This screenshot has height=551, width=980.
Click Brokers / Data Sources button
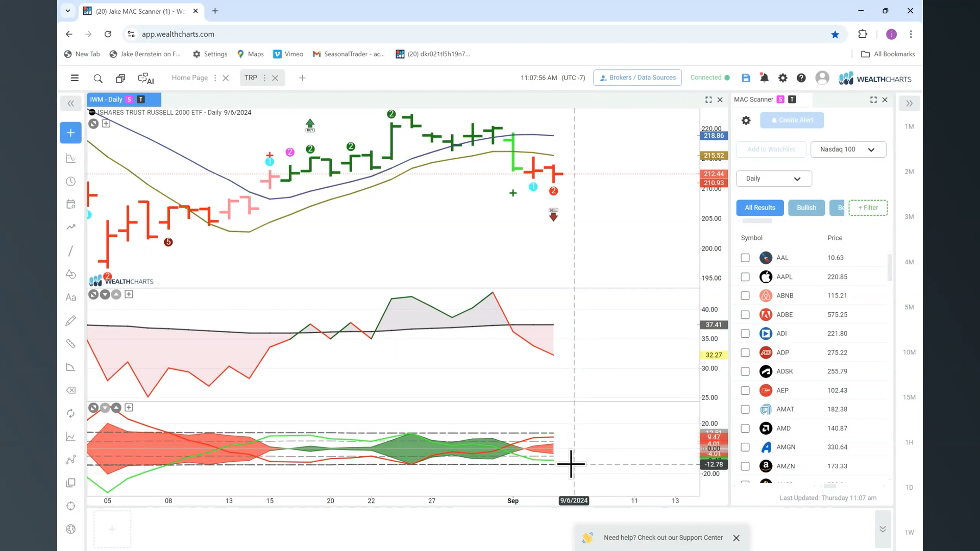click(638, 78)
